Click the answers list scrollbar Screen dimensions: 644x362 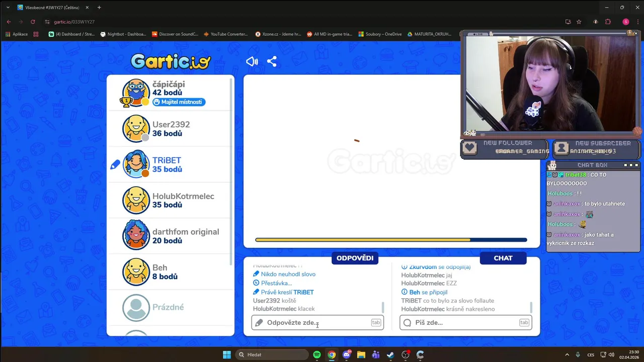point(383,307)
